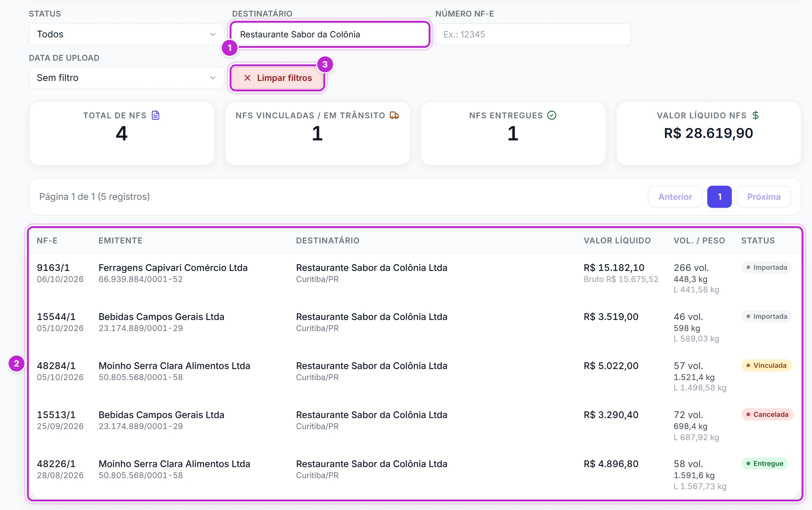Image resolution: width=812 pixels, height=510 pixels.
Task: Click value R$ 3.290,40
Action: pos(611,415)
